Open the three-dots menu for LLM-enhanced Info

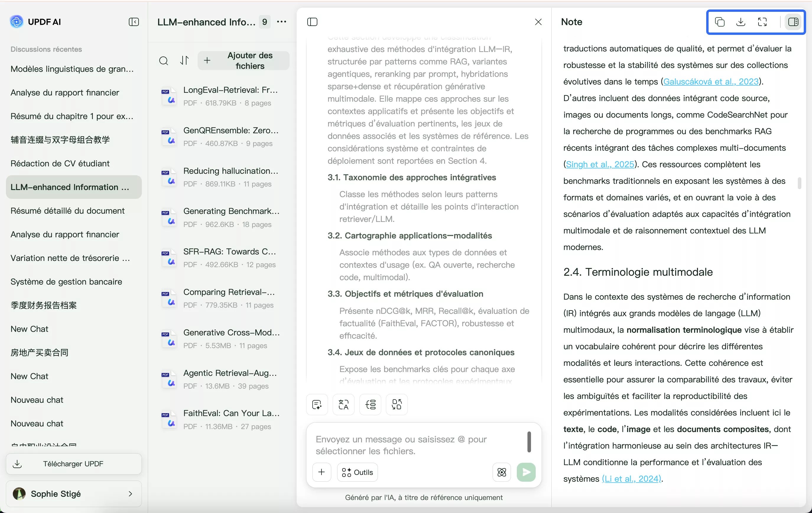pyautogui.click(x=281, y=22)
